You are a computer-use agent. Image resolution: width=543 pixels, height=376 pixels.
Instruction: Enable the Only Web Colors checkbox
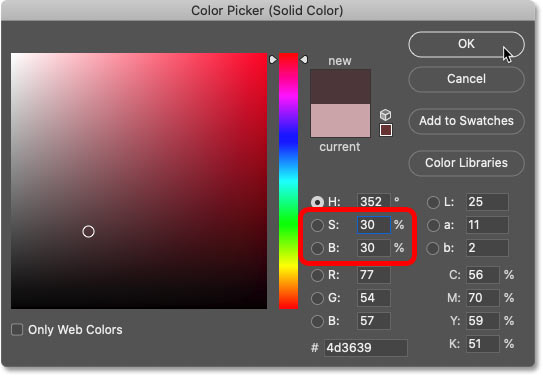17,330
